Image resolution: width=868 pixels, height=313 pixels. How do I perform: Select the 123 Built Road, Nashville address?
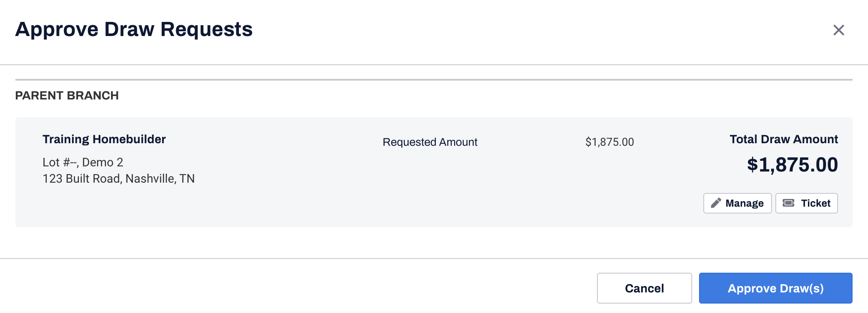(x=118, y=178)
